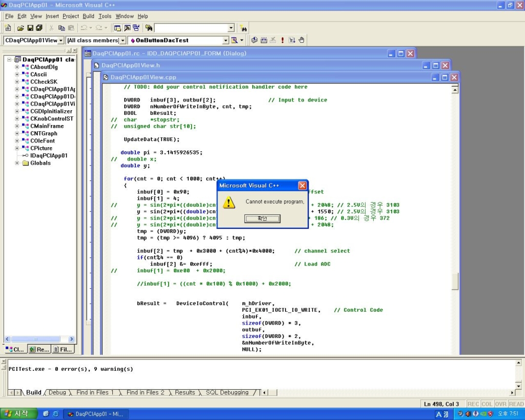Viewport: 525px width, 420px height.
Task: Save the current file
Action: tap(30, 28)
